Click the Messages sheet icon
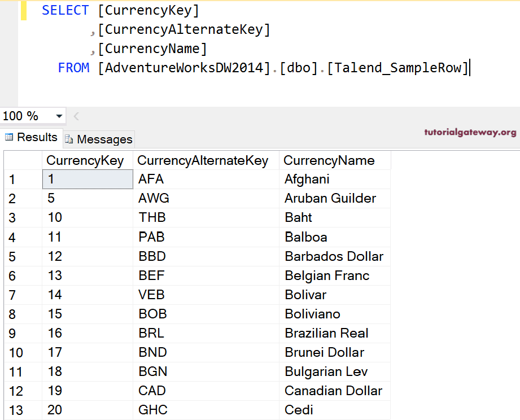Image resolution: width=520 pixels, height=420 pixels. coord(68,139)
